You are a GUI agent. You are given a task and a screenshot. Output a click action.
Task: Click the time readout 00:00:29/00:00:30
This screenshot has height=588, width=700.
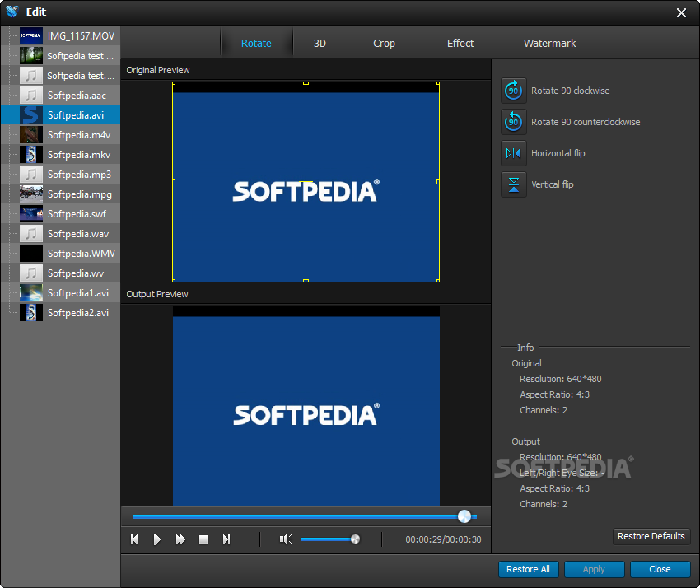click(x=443, y=539)
